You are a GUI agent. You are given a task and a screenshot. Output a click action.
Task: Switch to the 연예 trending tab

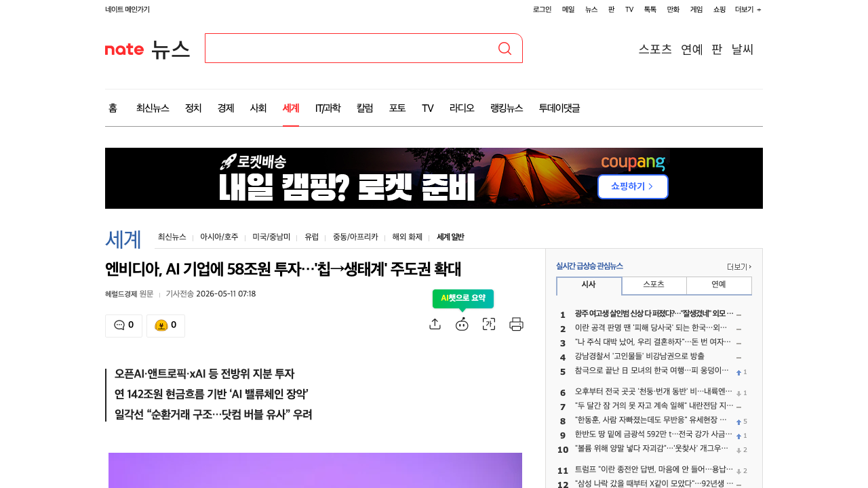(719, 285)
